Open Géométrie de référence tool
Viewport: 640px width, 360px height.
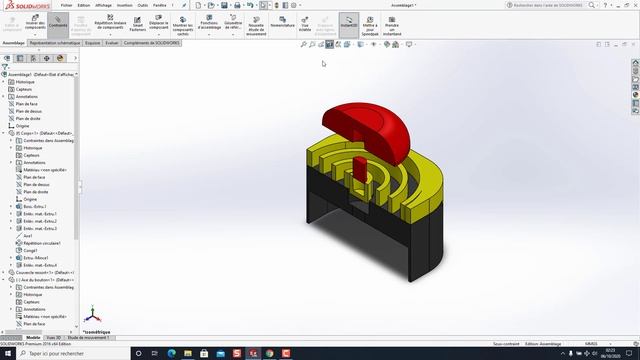click(x=233, y=22)
